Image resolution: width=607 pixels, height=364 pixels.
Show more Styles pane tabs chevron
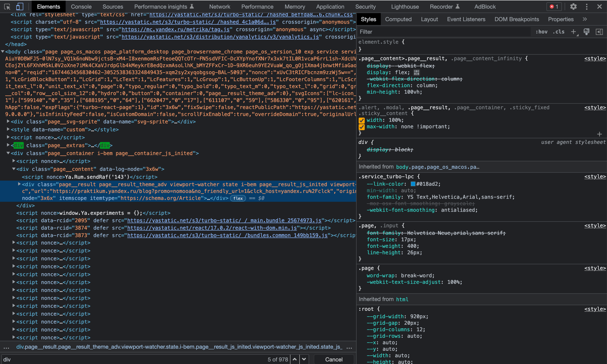[x=585, y=19]
